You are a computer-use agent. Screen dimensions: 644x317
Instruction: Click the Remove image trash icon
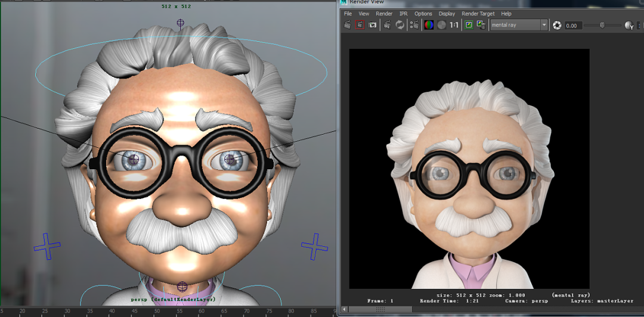coord(481,25)
